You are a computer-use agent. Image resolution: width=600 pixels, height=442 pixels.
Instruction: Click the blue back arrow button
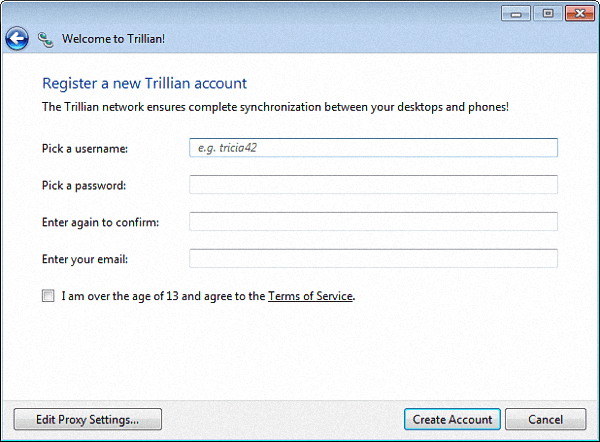point(16,39)
